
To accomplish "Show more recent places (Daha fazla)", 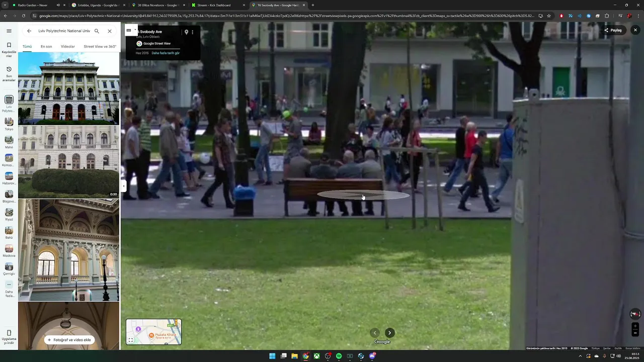I will point(9,289).
